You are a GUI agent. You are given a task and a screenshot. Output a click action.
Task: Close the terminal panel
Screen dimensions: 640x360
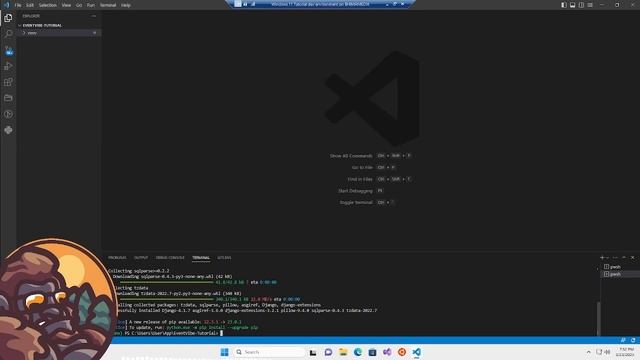(x=633, y=258)
